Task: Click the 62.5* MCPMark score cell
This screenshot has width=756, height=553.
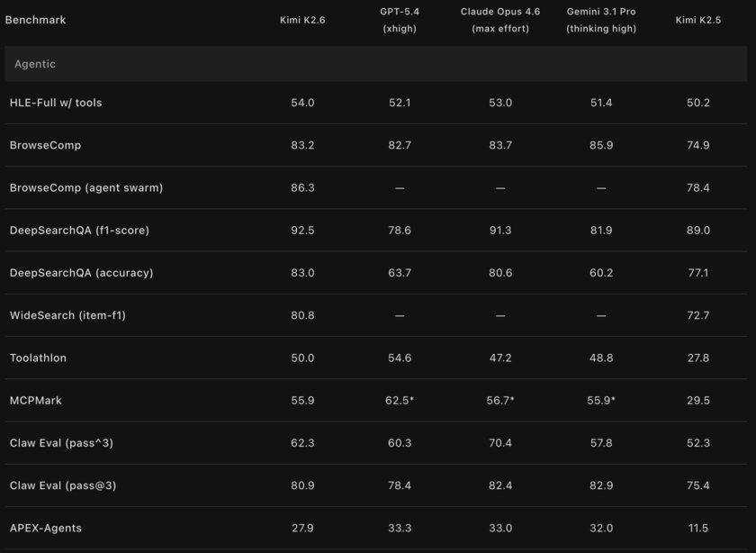Action: coord(400,400)
